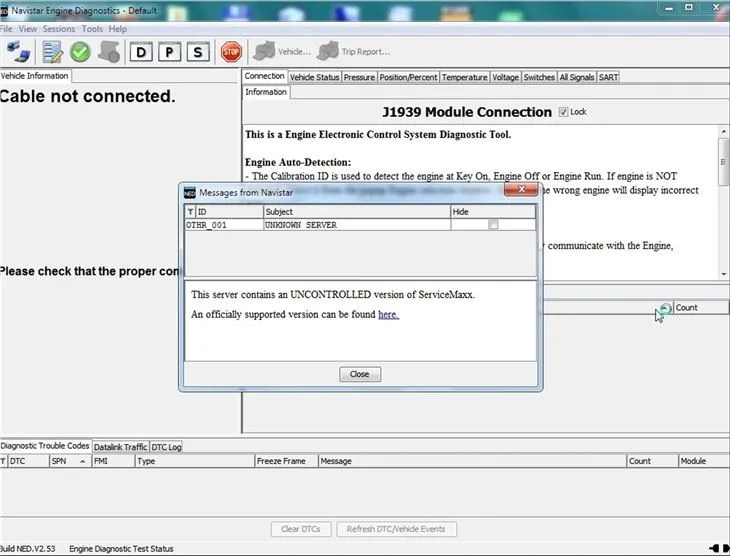The image size is (730, 556).
Task: Click the Clear DTCs button
Action: tap(301, 529)
